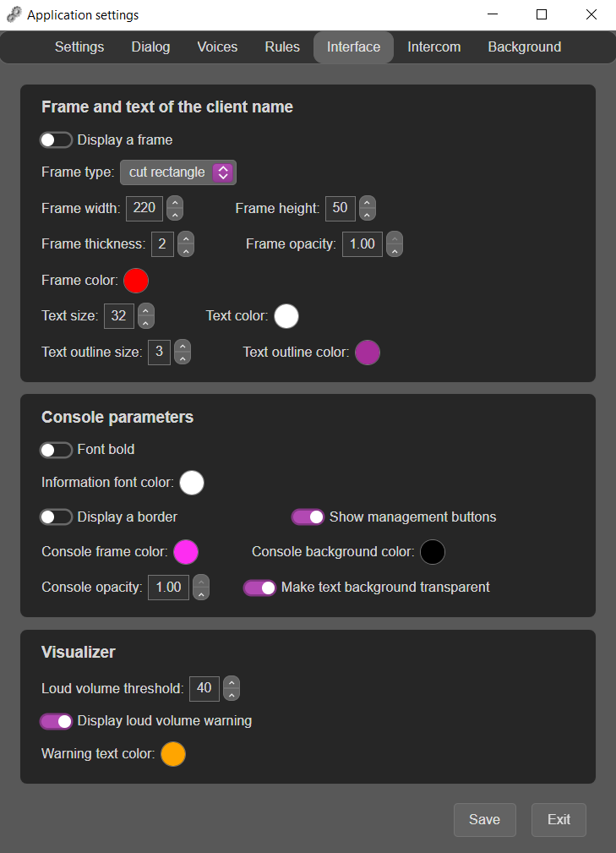
Task: Turn off Display loud volume warning
Action: (56, 721)
